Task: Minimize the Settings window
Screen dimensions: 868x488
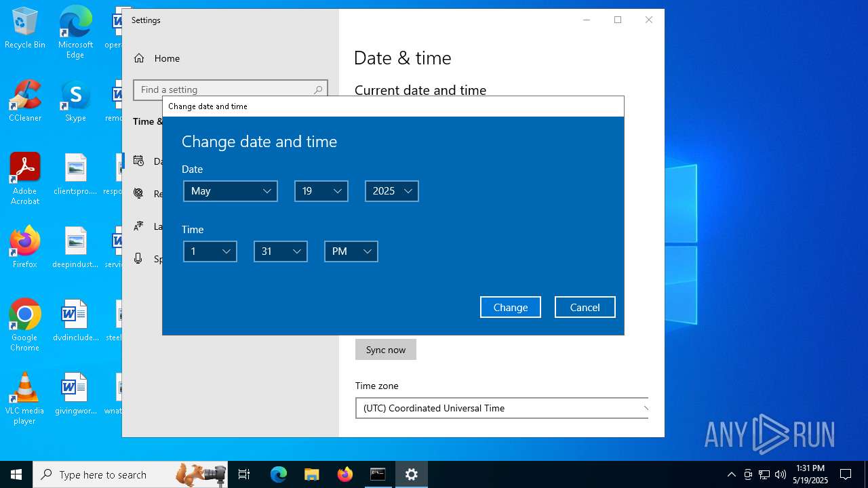Action: [x=587, y=20]
